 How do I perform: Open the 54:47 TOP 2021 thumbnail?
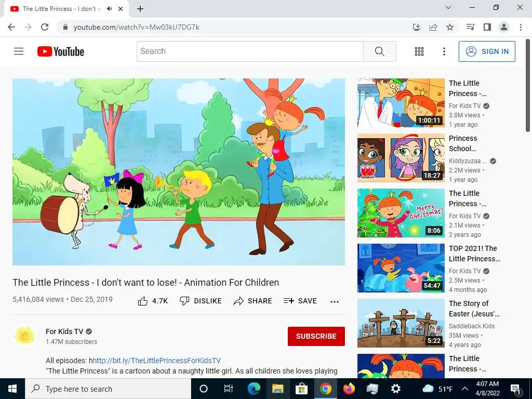[x=401, y=268]
